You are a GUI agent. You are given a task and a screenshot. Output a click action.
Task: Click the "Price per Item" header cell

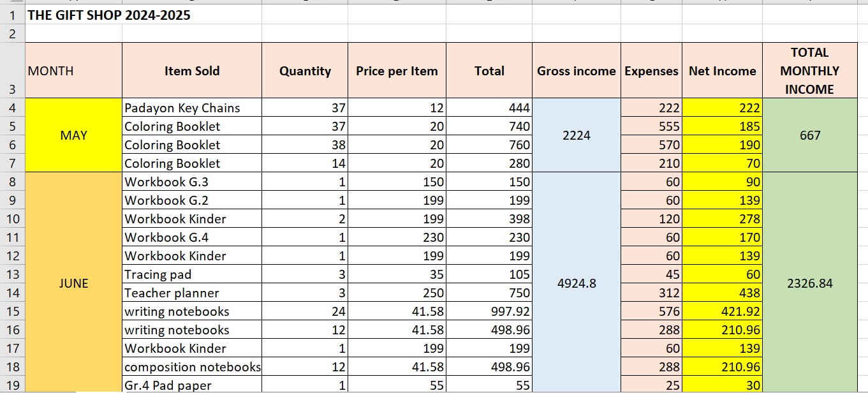[x=397, y=71]
